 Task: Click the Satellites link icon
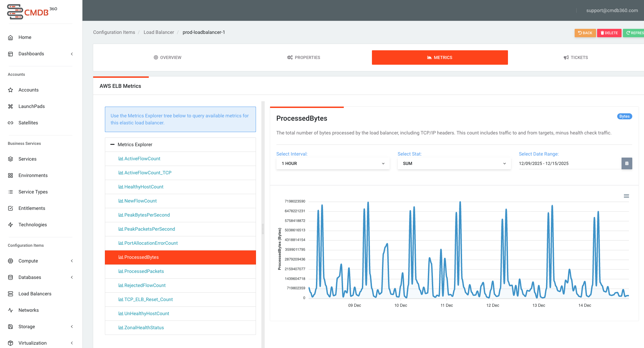[x=10, y=123]
